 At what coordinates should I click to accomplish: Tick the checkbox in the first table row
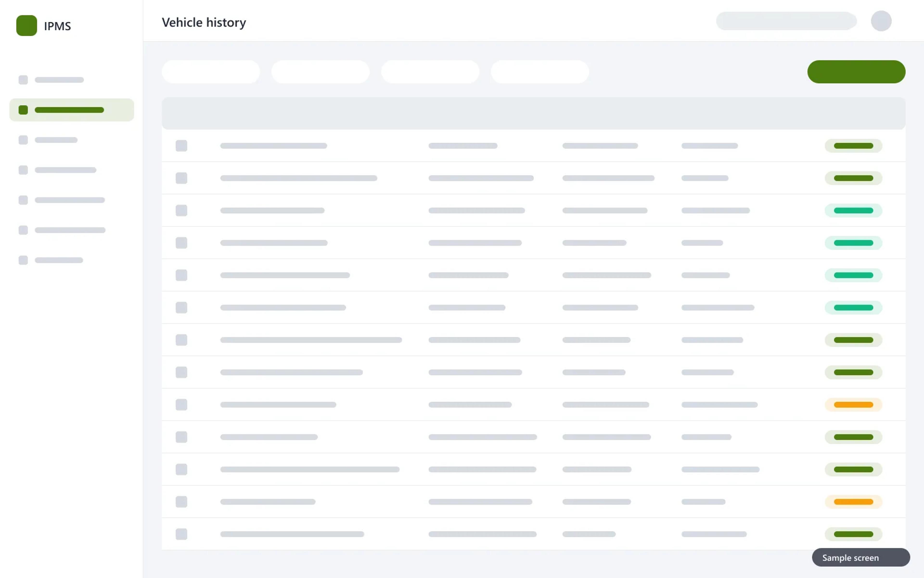181,146
